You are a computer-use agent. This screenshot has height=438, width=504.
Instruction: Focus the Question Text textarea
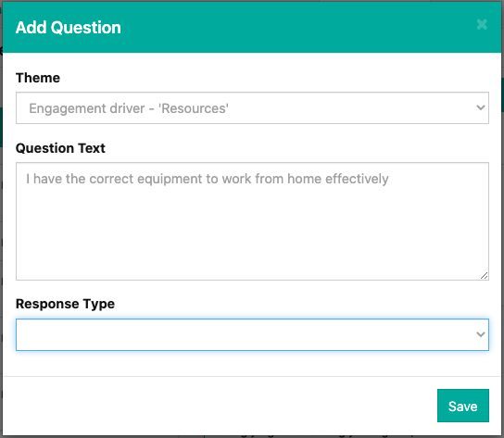coord(252,221)
